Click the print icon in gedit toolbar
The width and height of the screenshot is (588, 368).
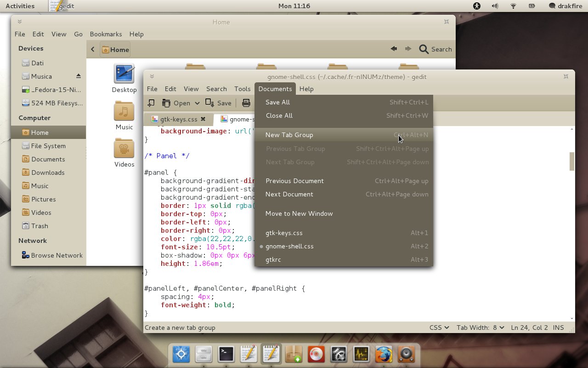point(246,103)
